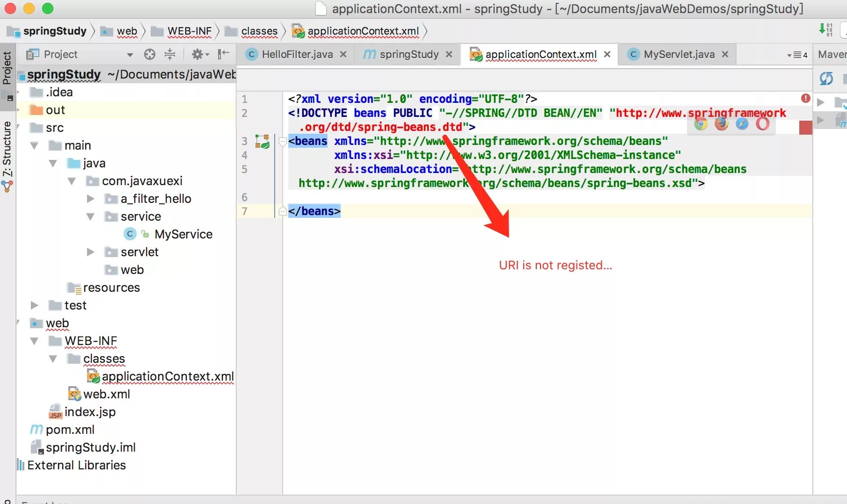Open in Safari browser icon
Screen dimensions: 847x504
pos(742,124)
